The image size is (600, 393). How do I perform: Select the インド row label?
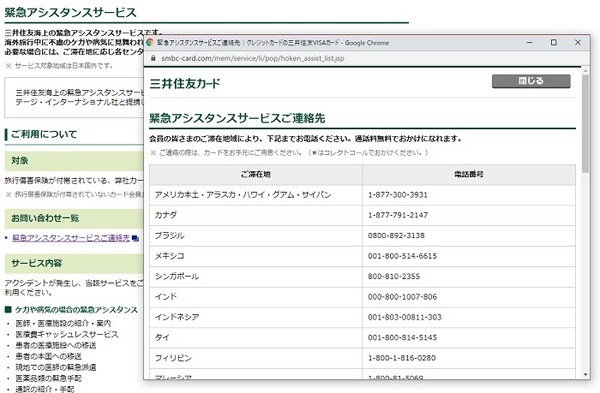[x=166, y=297]
